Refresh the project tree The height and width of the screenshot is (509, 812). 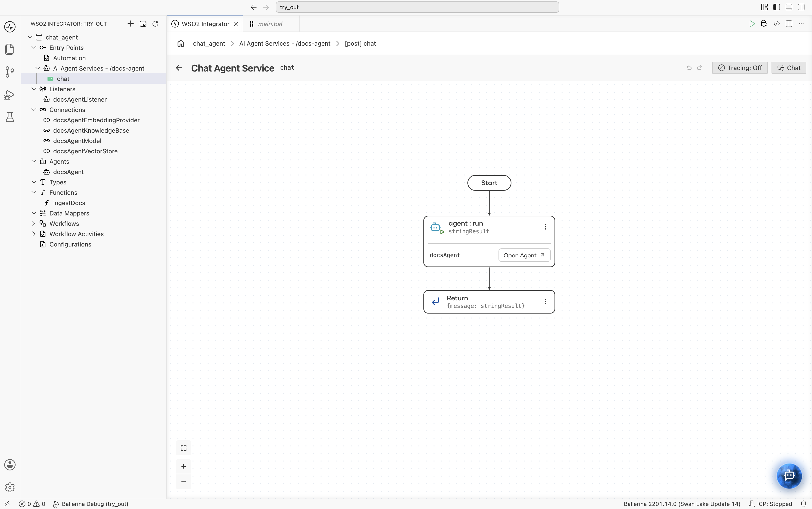[155, 24]
